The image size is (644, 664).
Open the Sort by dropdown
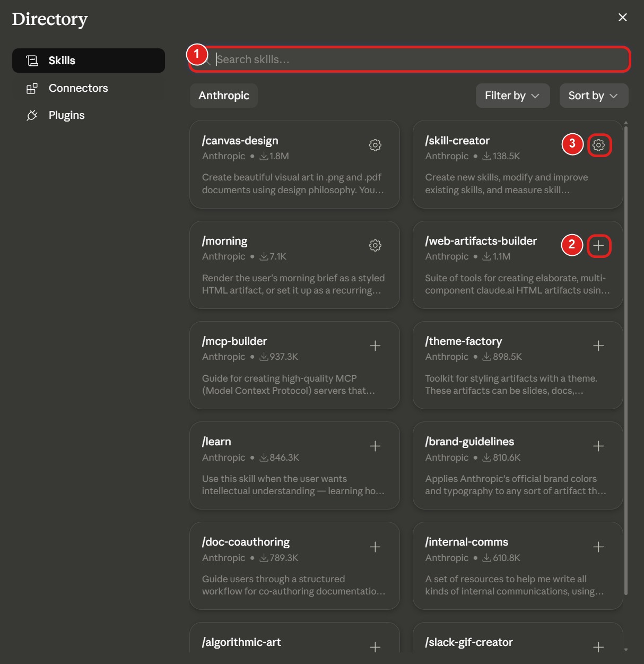[x=594, y=96]
